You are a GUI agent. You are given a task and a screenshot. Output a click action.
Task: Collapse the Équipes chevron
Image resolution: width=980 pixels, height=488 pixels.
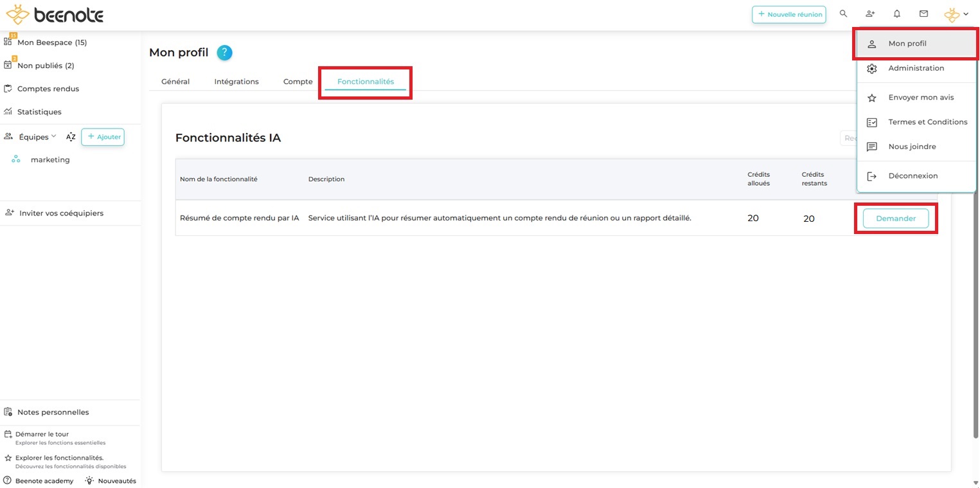click(x=54, y=136)
